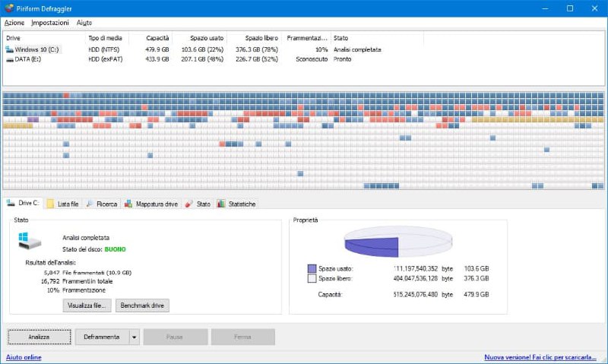This screenshot has width=608, height=364.
Task: Click the Spazio libero white color swatch
Action: tap(312, 278)
